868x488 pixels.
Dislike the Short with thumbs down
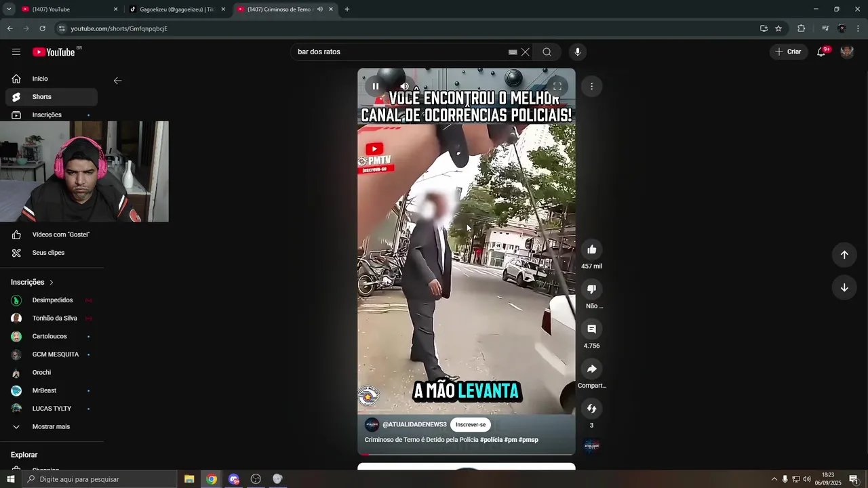tap(591, 289)
